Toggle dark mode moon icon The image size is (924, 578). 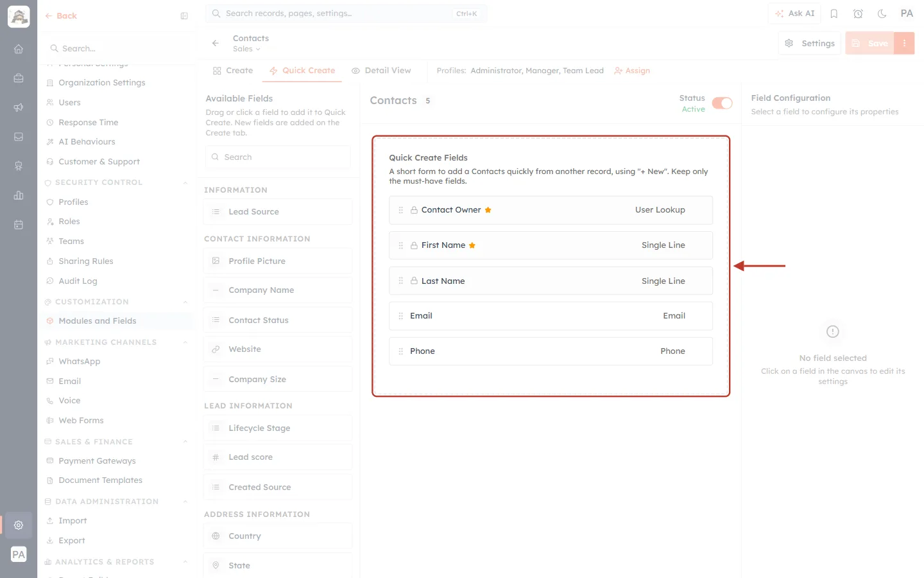point(882,13)
